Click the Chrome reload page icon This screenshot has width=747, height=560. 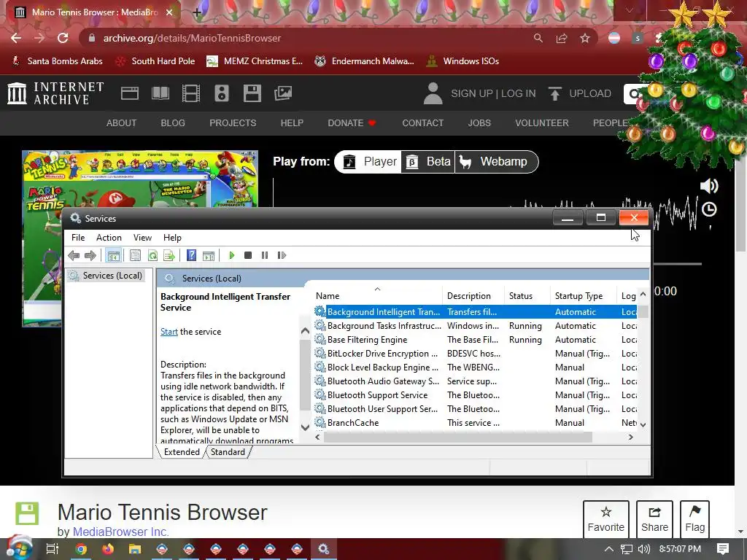pyautogui.click(x=63, y=38)
